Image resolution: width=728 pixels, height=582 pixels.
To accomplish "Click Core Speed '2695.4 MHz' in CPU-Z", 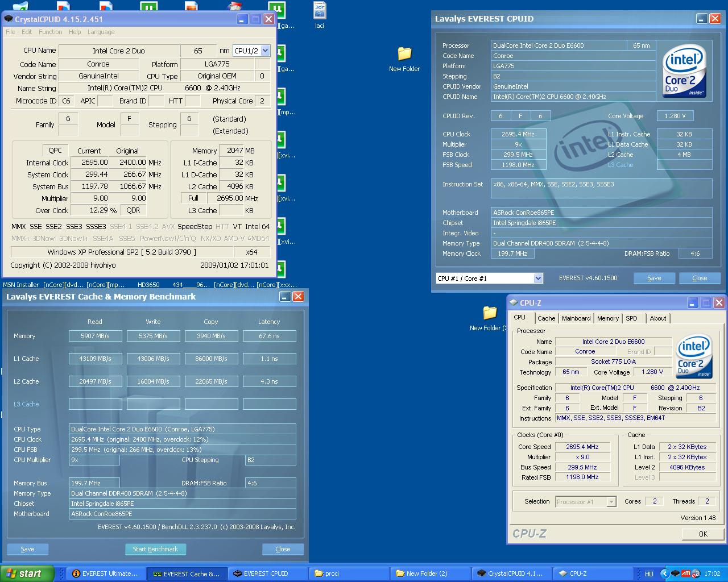I will (x=582, y=447).
